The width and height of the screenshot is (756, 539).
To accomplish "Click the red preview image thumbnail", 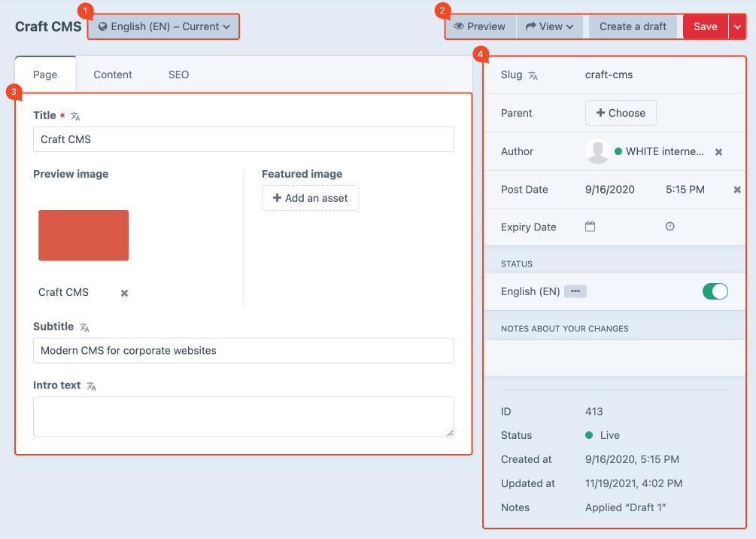I will pyautogui.click(x=83, y=236).
